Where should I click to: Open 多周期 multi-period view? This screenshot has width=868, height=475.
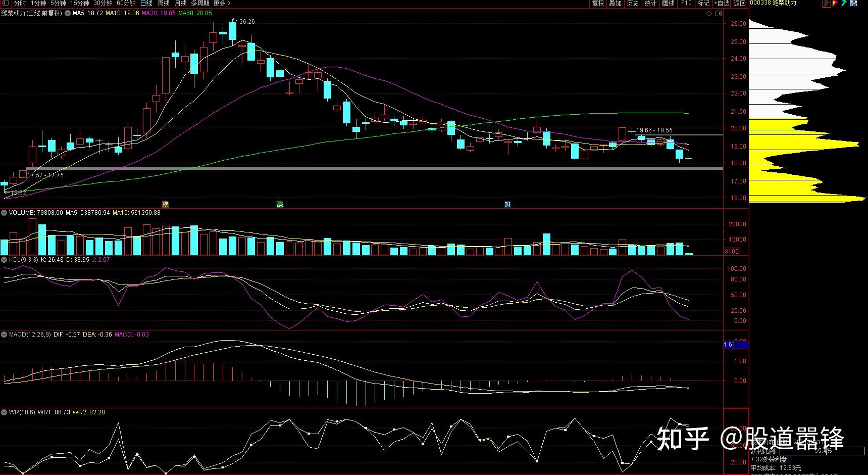pos(200,3)
